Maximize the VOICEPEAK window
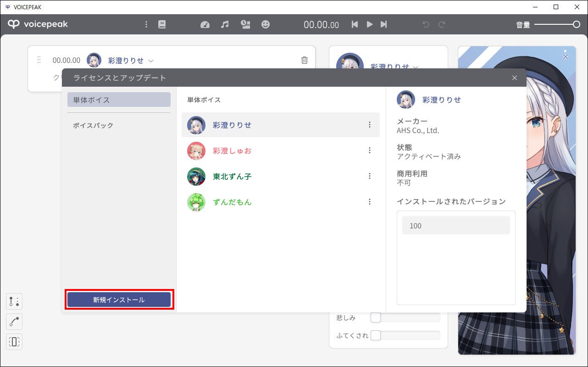This screenshot has height=367, width=588. pyautogui.click(x=556, y=7)
